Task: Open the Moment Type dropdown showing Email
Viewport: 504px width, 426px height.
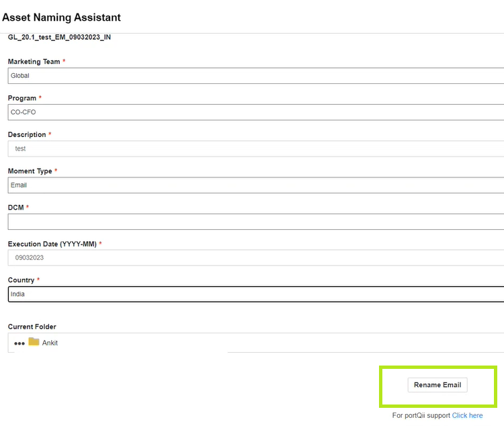Action: pos(256,185)
